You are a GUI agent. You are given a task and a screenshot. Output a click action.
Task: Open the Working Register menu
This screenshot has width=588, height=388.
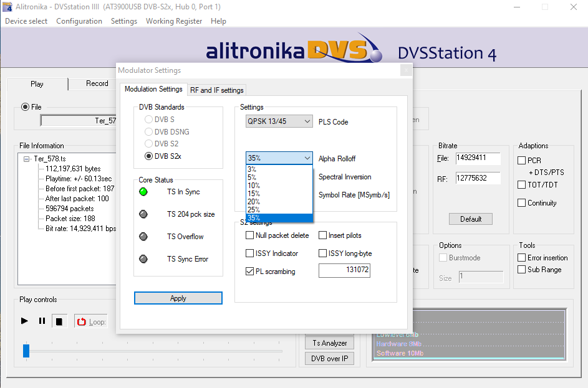pos(174,21)
